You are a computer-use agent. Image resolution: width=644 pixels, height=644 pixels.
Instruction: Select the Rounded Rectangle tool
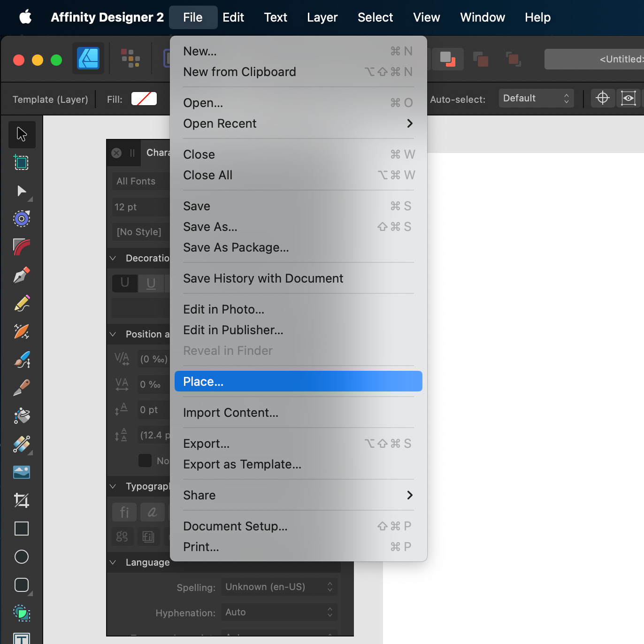(x=22, y=585)
